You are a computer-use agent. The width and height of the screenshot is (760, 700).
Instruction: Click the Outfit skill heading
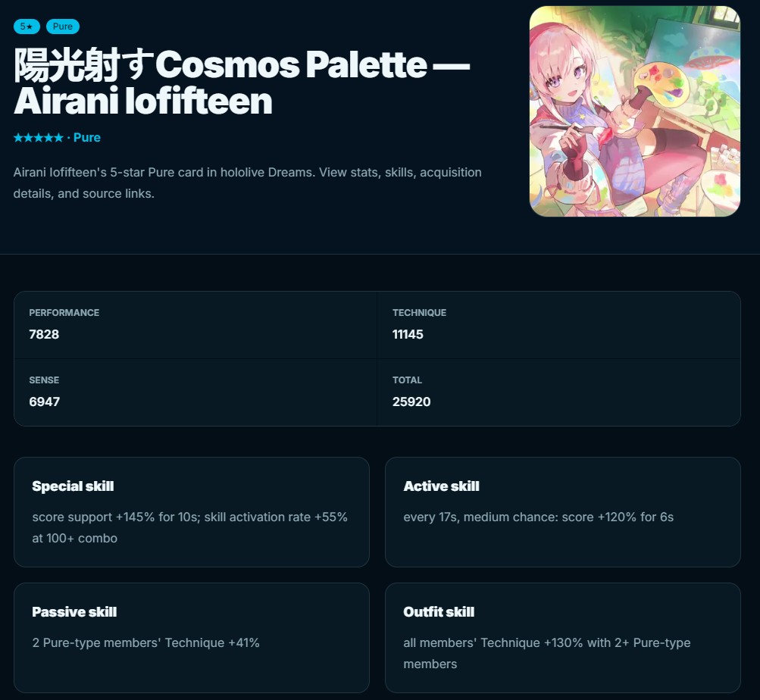tap(439, 612)
